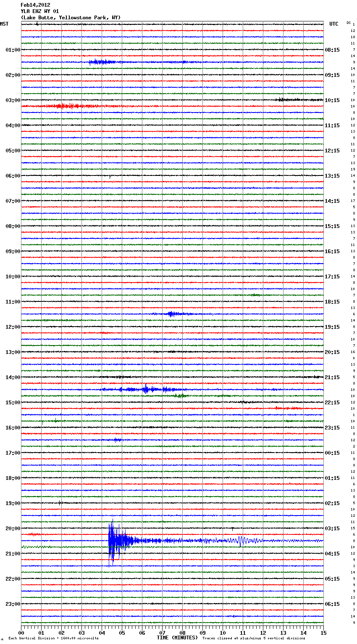Click the Feb14,2012 date header
This screenshot has height=644, width=357.
coord(35,5)
